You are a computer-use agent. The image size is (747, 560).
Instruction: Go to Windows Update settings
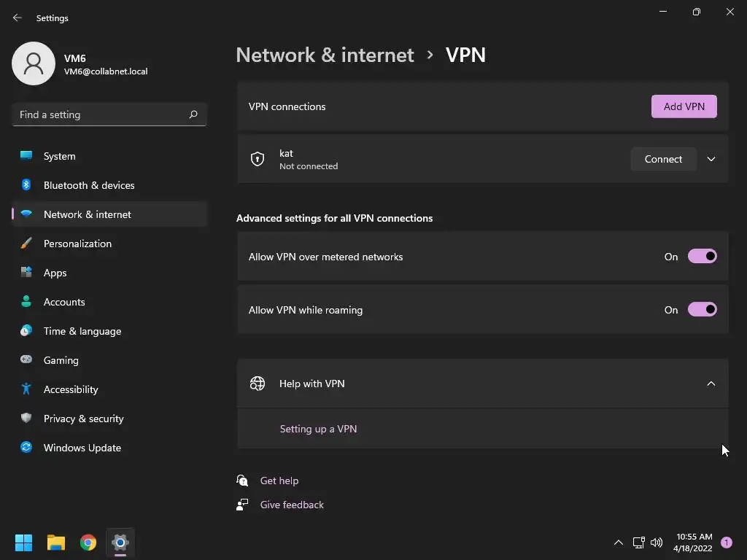[x=82, y=448]
